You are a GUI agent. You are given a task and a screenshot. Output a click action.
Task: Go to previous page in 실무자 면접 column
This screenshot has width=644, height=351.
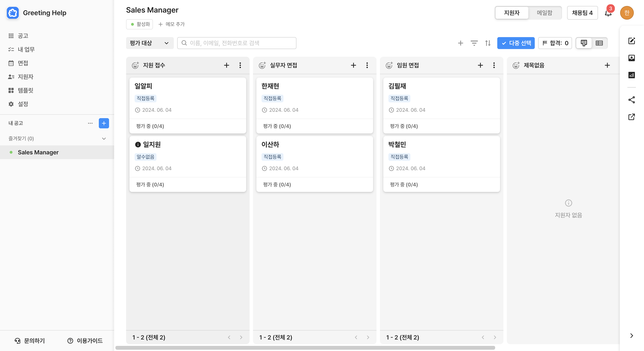coord(356,337)
